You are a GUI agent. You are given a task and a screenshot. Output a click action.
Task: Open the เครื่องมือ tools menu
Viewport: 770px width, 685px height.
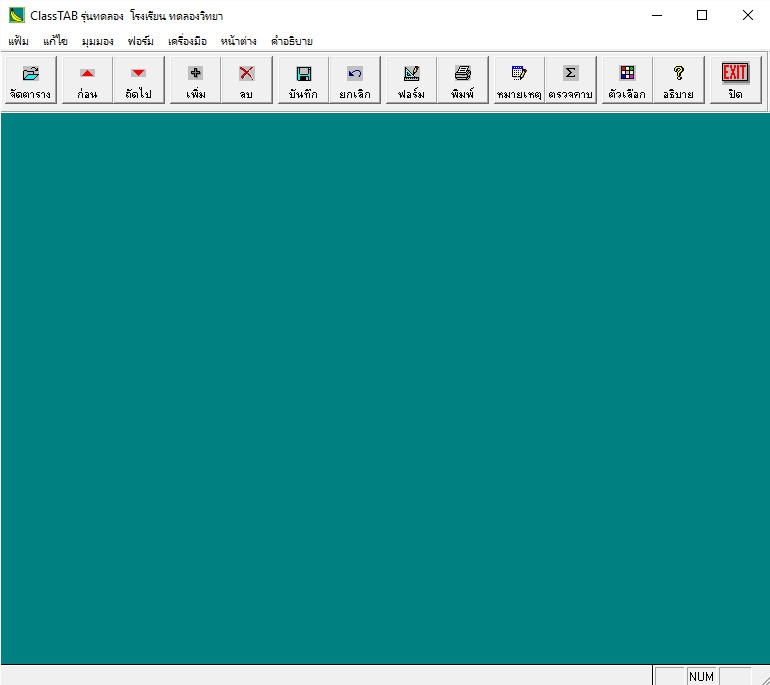point(187,41)
